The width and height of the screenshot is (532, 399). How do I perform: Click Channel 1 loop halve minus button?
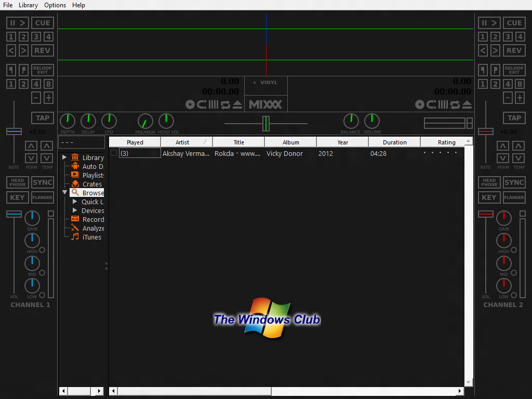[x=36, y=98]
